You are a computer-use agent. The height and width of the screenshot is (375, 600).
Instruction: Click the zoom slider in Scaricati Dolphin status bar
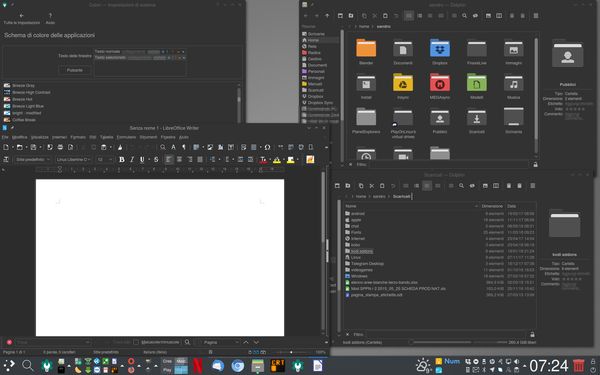click(440, 342)
